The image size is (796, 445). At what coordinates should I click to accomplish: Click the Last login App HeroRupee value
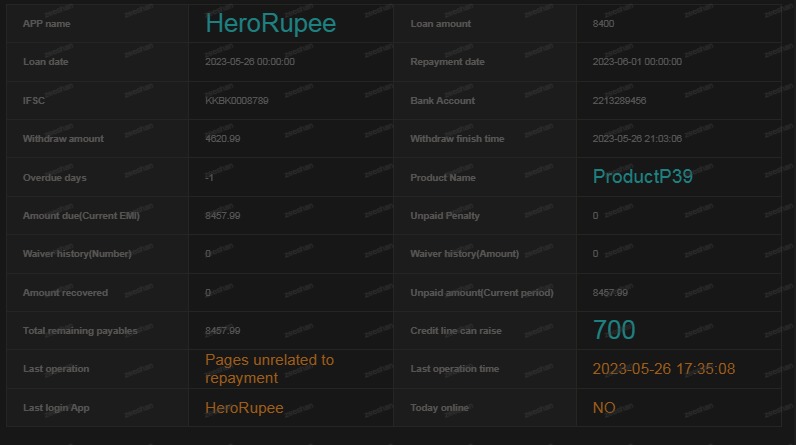(x=244, y=408)
